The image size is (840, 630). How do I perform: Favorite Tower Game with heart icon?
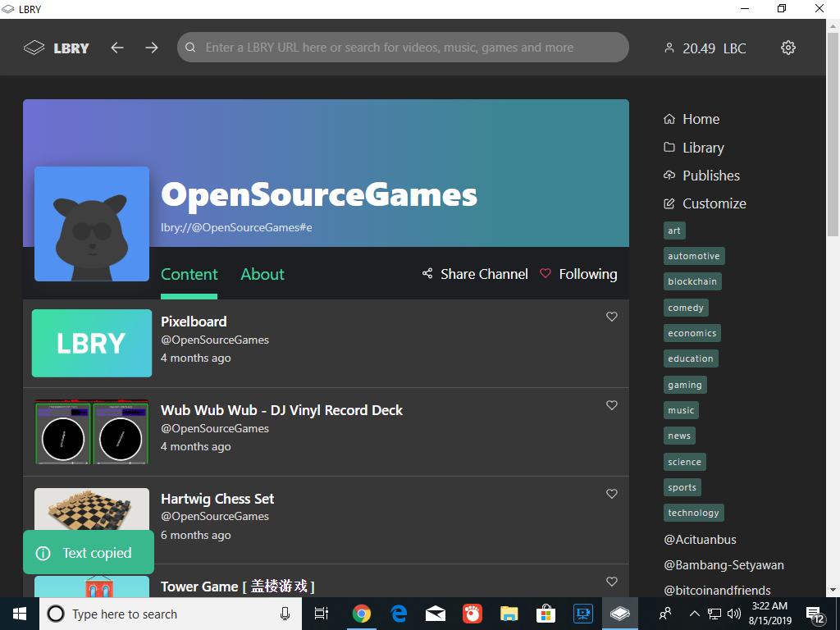[612, 582]
